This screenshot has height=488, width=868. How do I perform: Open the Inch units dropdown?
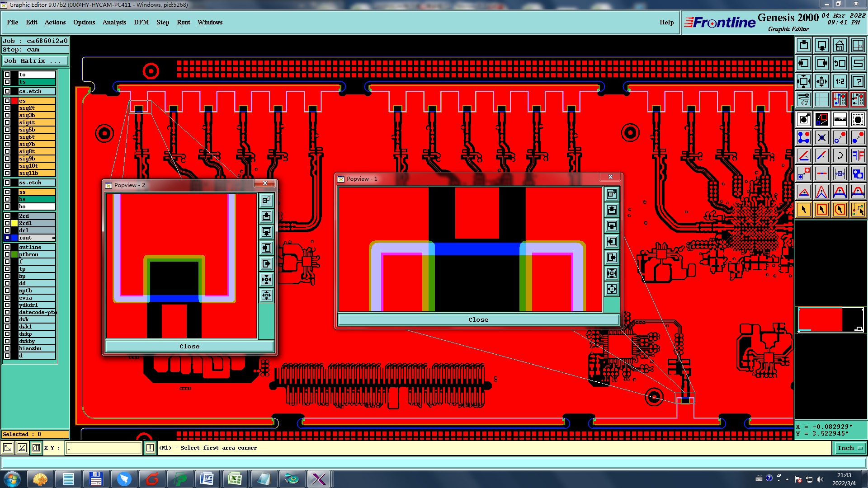(x=850, y=448)
